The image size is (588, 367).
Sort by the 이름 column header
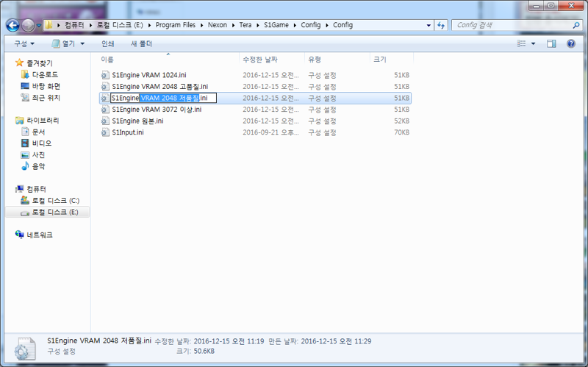(x=107, y=60)
